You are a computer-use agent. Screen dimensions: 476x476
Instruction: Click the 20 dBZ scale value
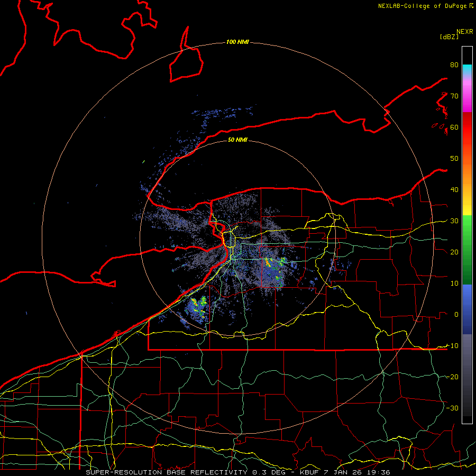(x=454, y=252)
